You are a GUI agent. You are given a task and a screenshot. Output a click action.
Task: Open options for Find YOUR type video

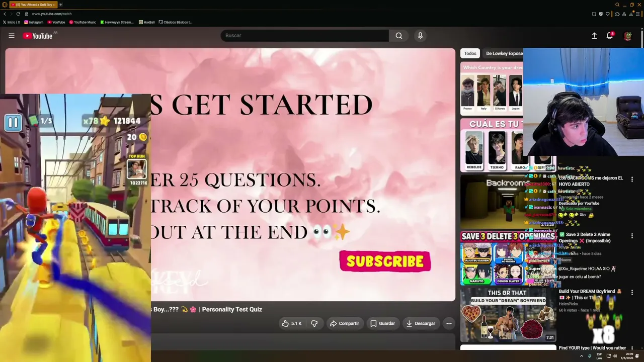632,348
